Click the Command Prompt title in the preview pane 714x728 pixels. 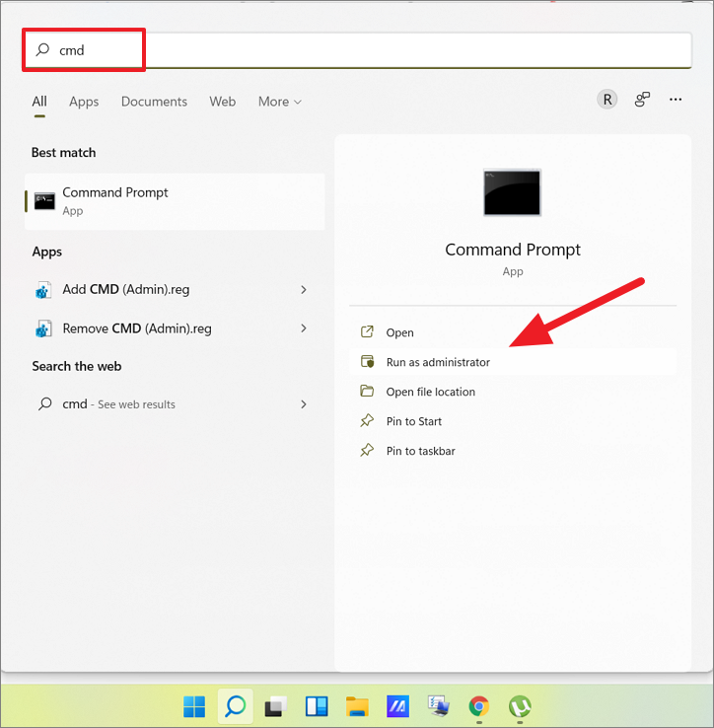coord(513,250)
